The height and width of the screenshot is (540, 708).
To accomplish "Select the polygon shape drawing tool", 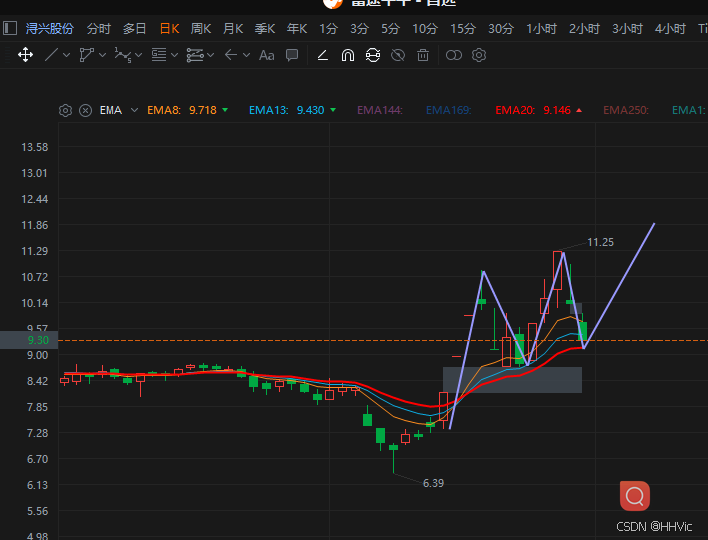I will click(86, 55).
